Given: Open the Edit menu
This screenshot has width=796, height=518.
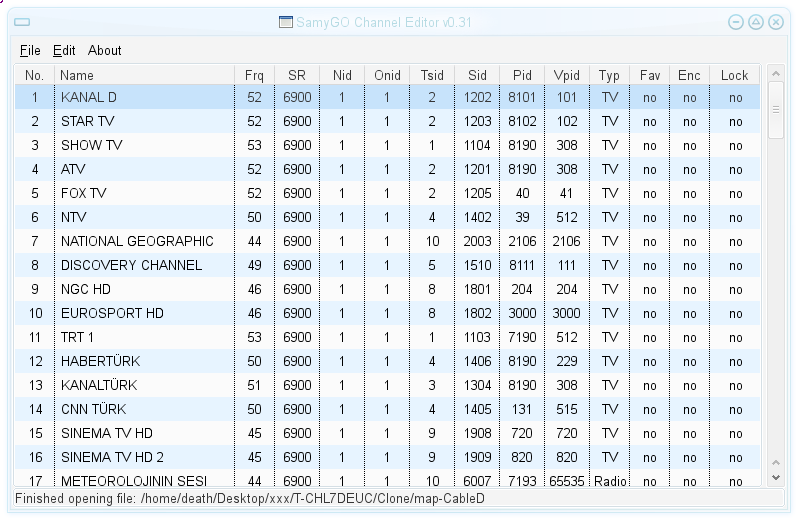Looking at the screenshot, I should point(64,51).
